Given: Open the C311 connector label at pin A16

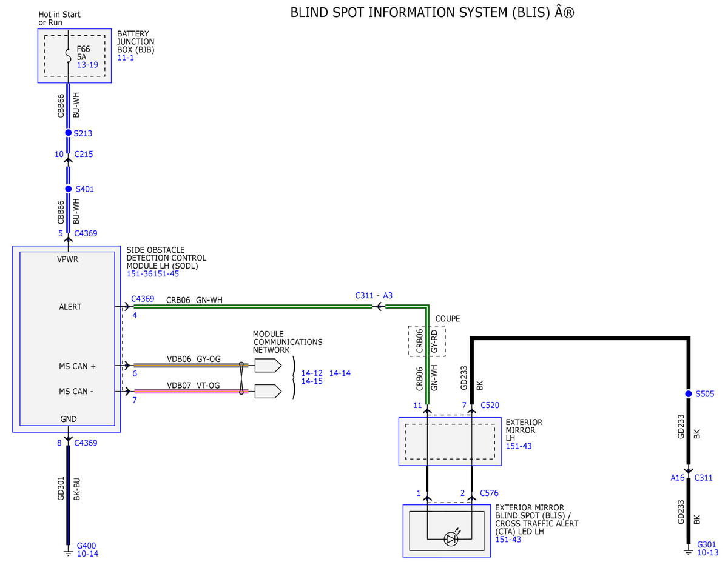Looking at the screenshot, I should coord(704,478).
